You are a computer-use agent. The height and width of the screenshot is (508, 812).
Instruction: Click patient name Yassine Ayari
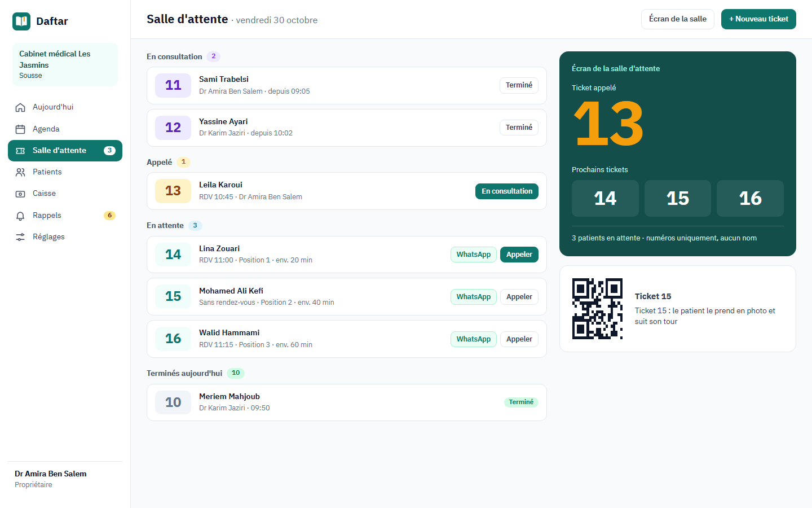pyautogui.click(x=223, y=122)
